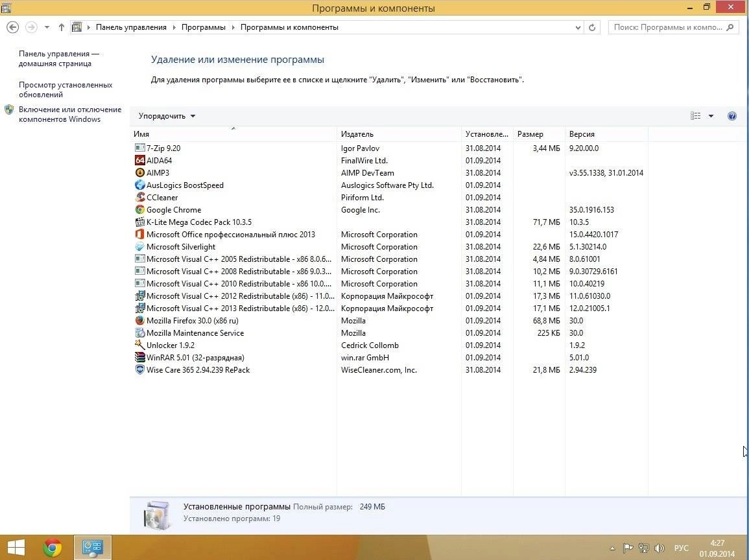Screen dimensions: 749x560
Task: Expand breadcrumb arrow after Программы
Action: coord(233,27)
